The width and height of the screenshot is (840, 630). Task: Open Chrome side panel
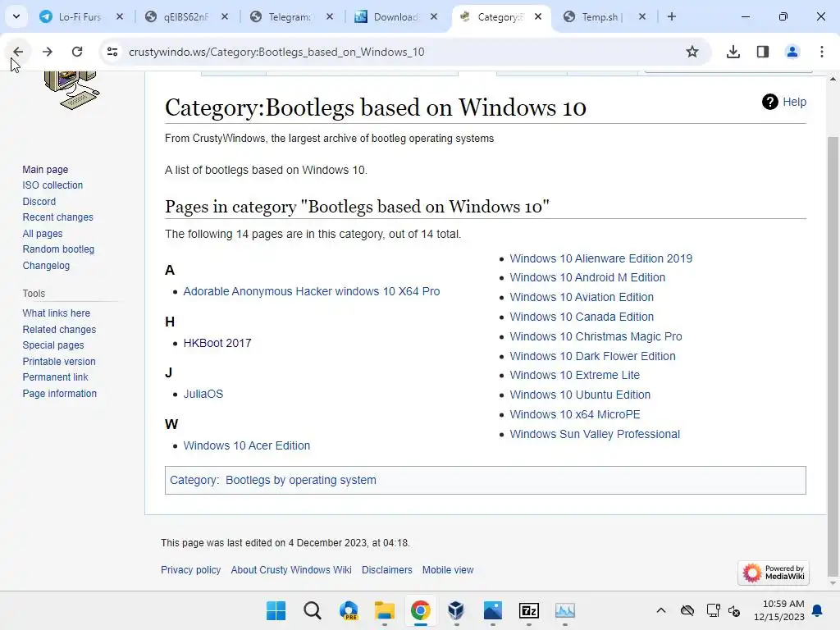click(x=762, y=52)
